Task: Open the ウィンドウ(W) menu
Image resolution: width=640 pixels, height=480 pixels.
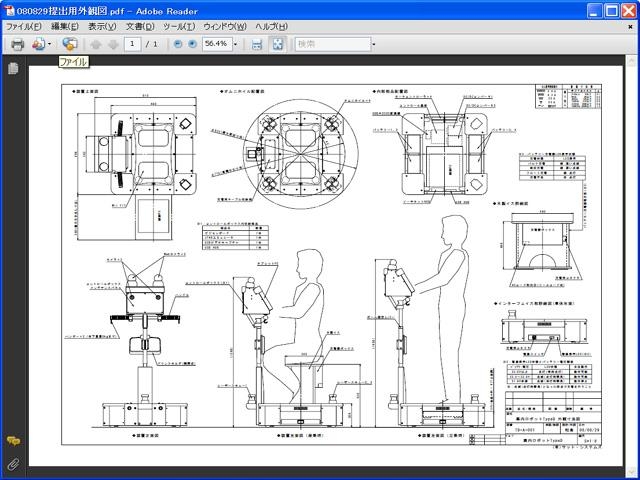Action: (225, 27)
